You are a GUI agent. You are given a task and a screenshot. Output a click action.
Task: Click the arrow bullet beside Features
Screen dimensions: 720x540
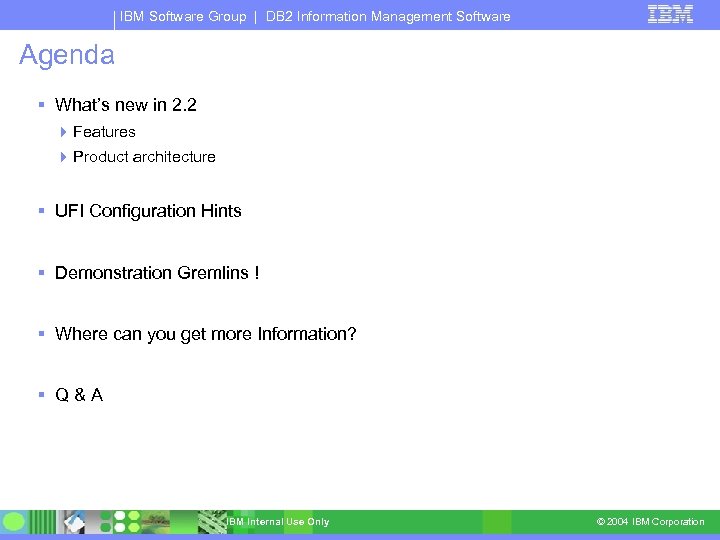(63, 132)
